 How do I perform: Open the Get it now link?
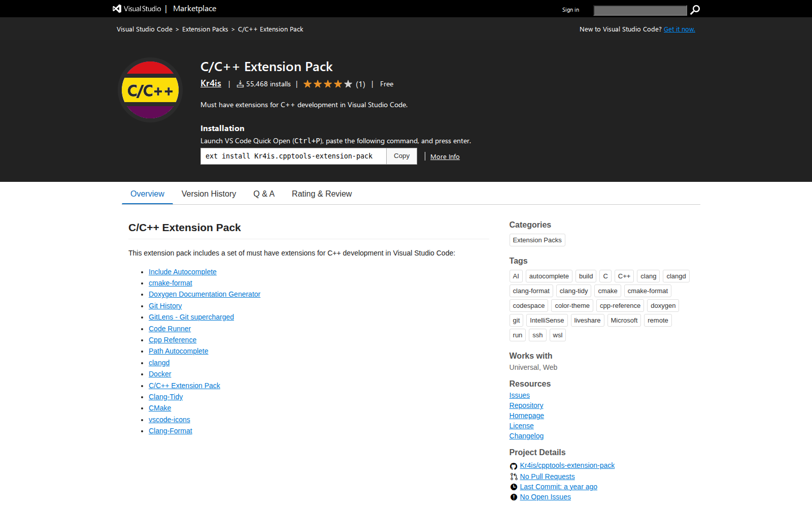click(679, 29)
